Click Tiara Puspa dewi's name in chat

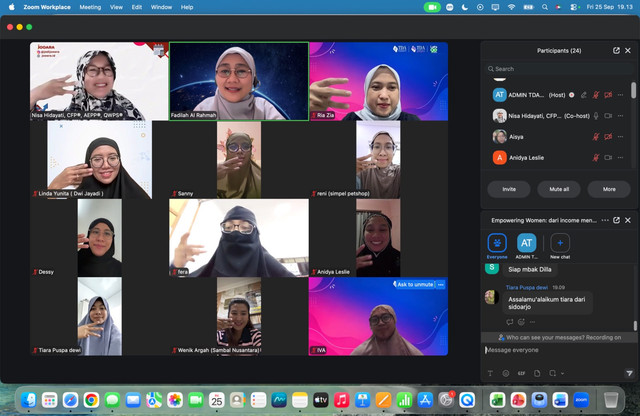pyautogui.click(x=527, y=287)
